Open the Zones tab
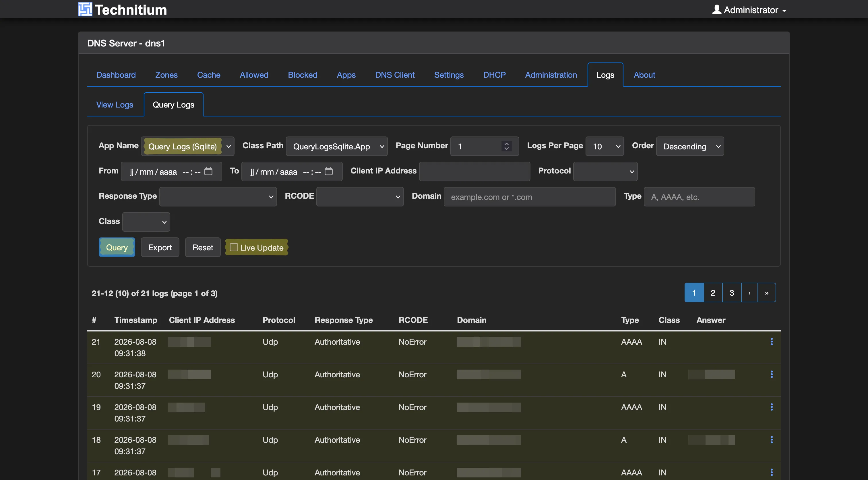The image size is (868, 480). point(166,75)
